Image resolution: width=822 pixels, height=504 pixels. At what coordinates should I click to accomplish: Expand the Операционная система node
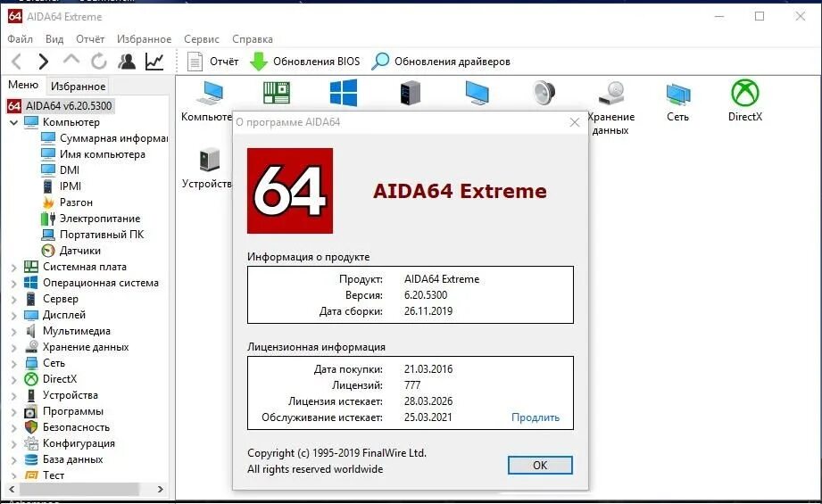pyautogui.click(x=14, y=284)
